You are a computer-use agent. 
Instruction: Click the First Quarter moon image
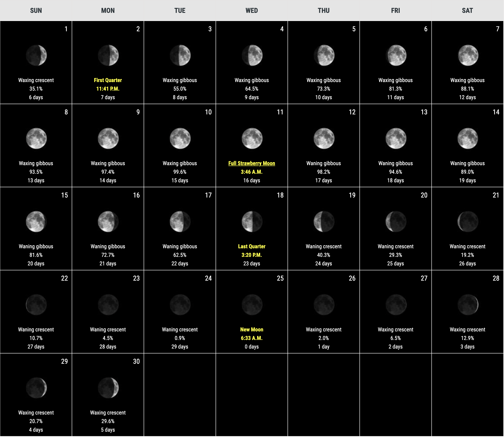[108, 55]
